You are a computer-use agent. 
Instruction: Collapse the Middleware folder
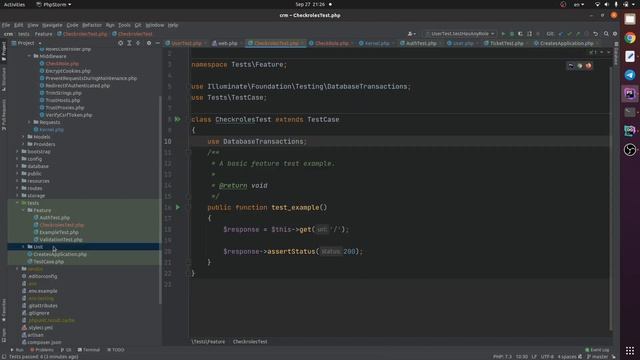coord(29,56)
